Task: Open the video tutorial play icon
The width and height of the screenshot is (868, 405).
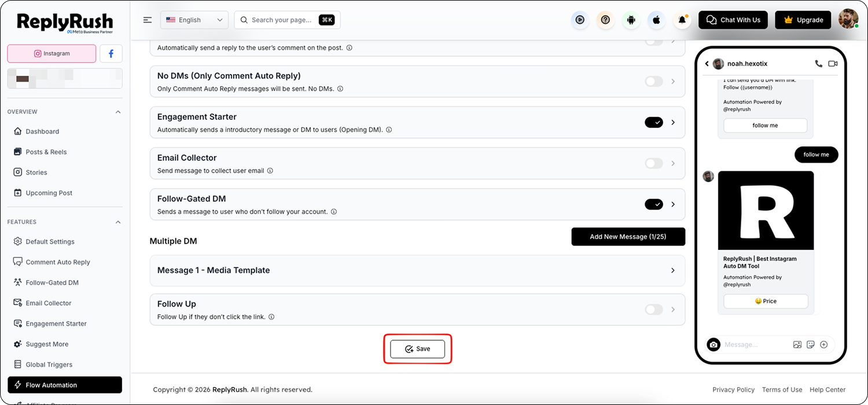Action: (580, 20)
